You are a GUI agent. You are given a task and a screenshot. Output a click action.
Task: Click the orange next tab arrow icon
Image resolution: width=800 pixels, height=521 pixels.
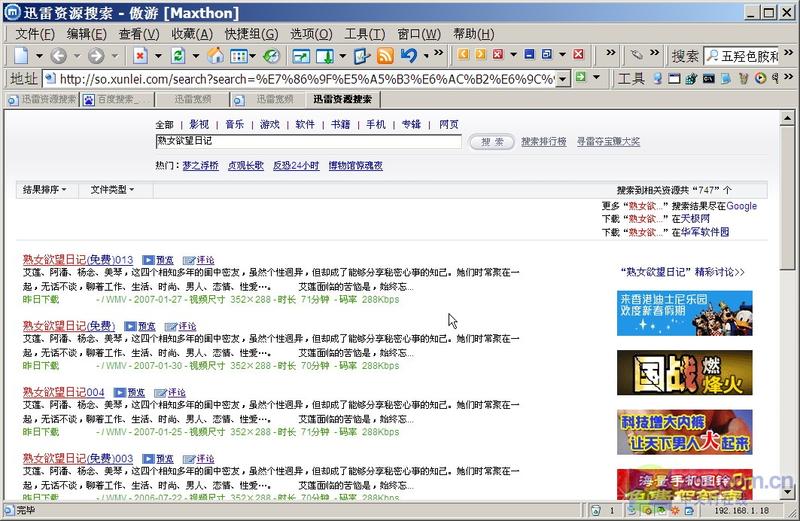[x=481, y=54]
